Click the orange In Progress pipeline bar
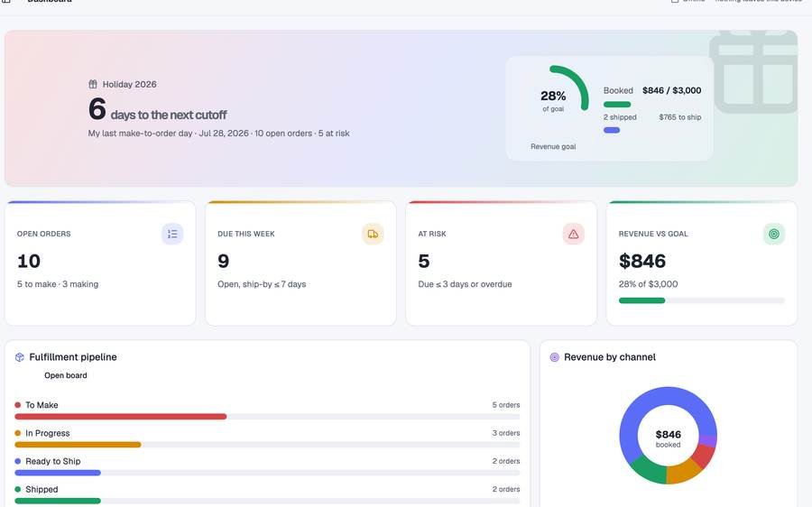The height and width of the screenshot is (507, 812). point(78,445)
